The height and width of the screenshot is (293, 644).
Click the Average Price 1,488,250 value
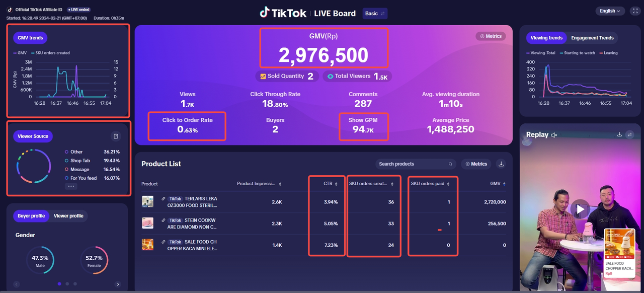451,129
